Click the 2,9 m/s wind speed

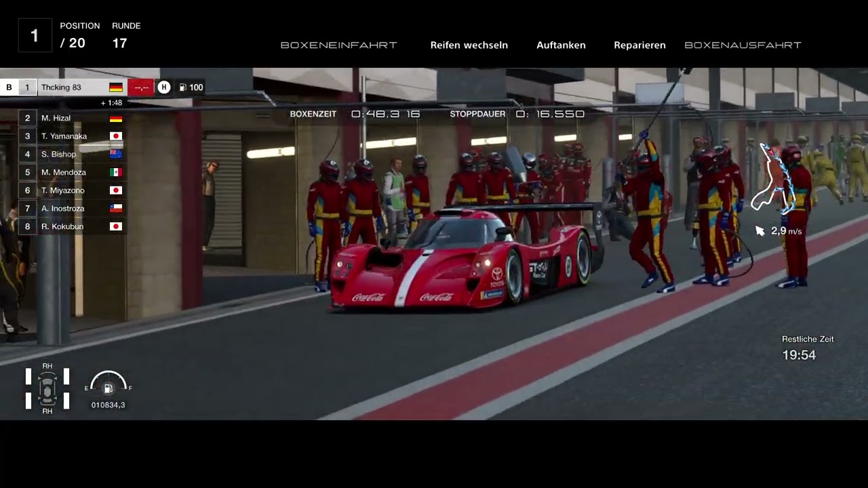787,231
